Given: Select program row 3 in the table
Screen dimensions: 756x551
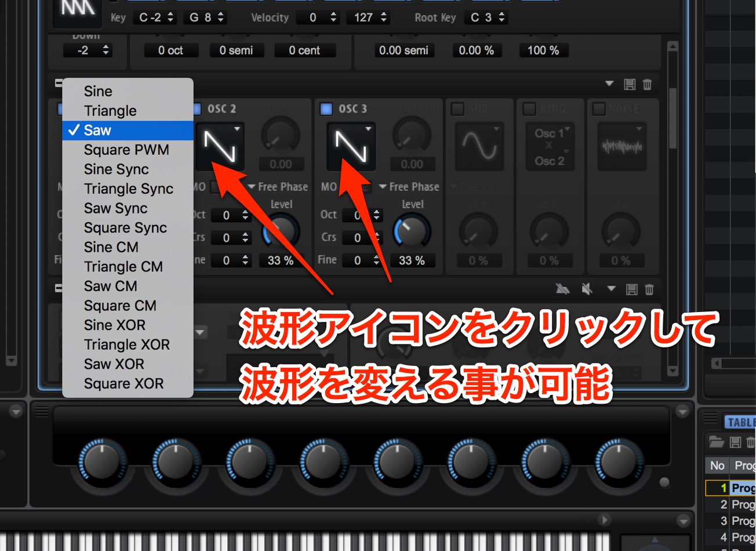Looking at the screenshot, I should pyautogui.click(x=730, y=520).
